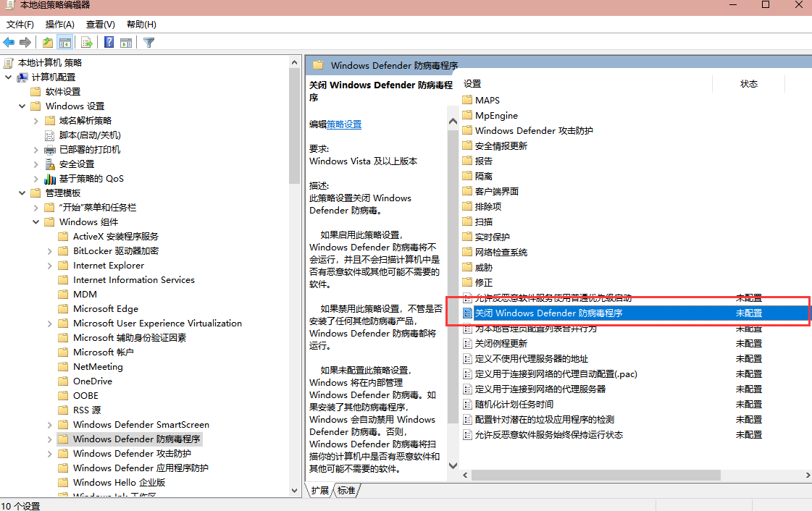Viewport: 812px width, 511px height.
Task: Click the MpEngine folder icon
Action: click(x=467, y=115)
